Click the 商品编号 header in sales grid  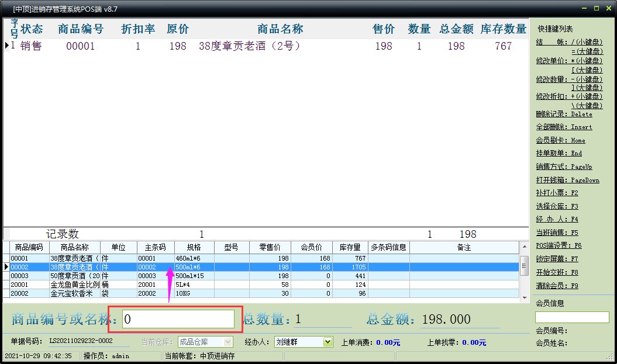coord(81,29)
